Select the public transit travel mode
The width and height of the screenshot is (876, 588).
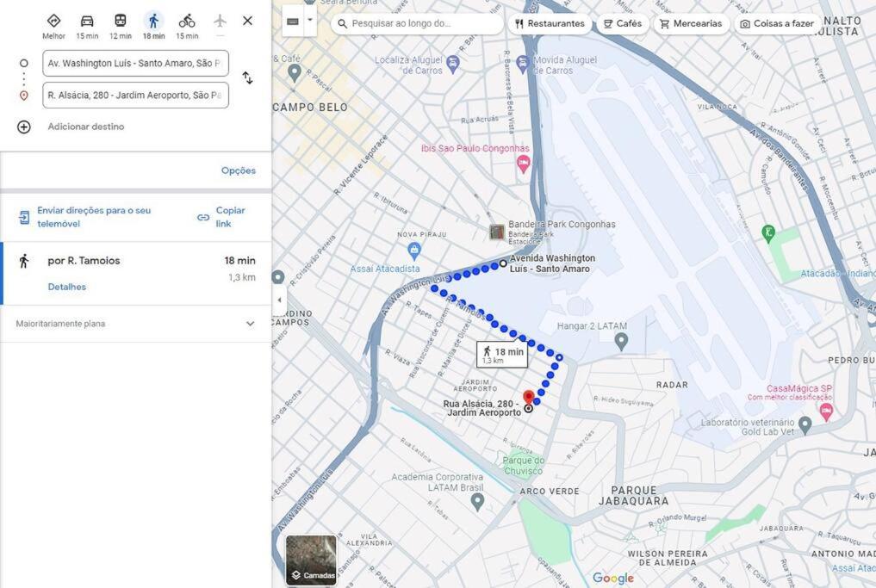click(x=120, y=22)
